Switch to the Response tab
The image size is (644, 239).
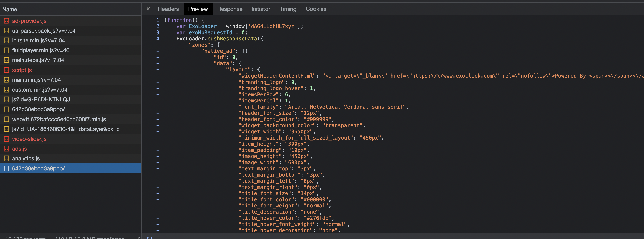point(230,9)
